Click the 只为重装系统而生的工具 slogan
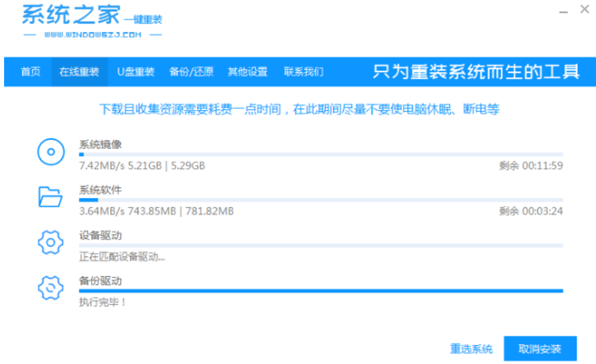 [x=476, y=72]
